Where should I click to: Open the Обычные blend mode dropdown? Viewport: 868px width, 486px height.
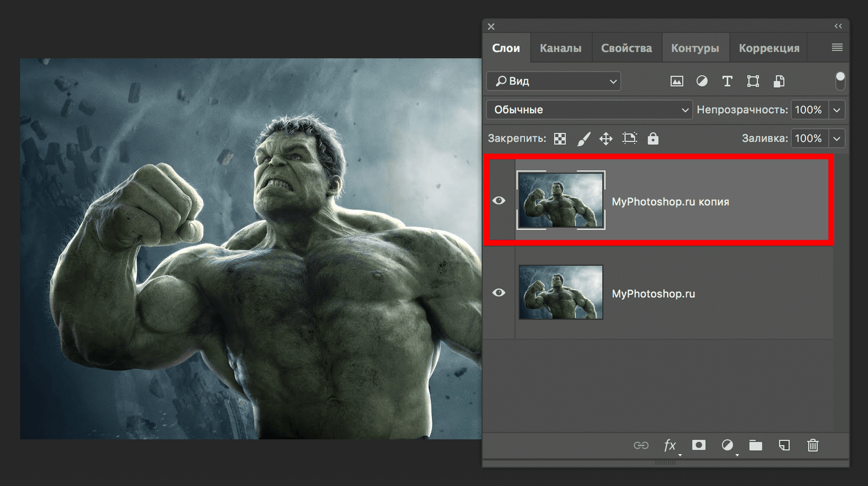[x=589, y=110]
